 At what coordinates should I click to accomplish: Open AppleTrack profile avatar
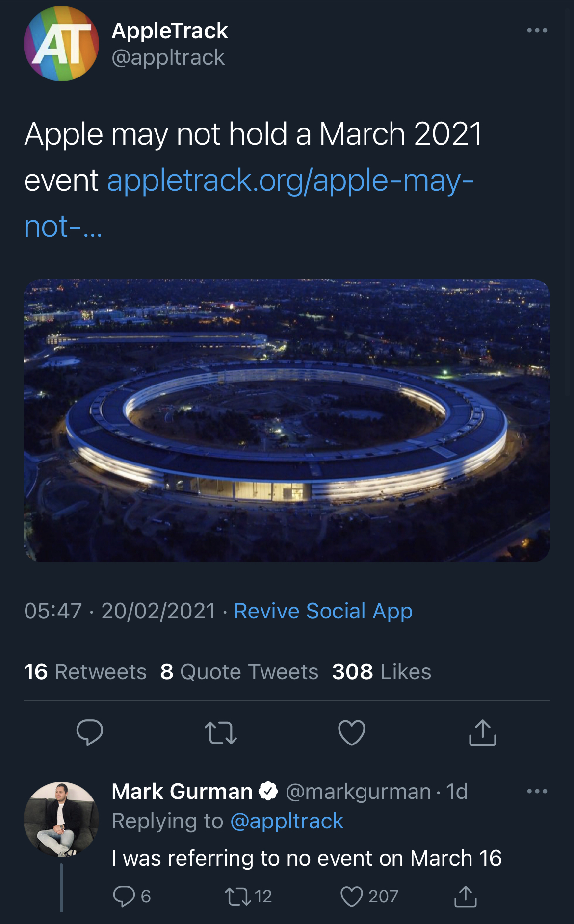click(61, 44)
